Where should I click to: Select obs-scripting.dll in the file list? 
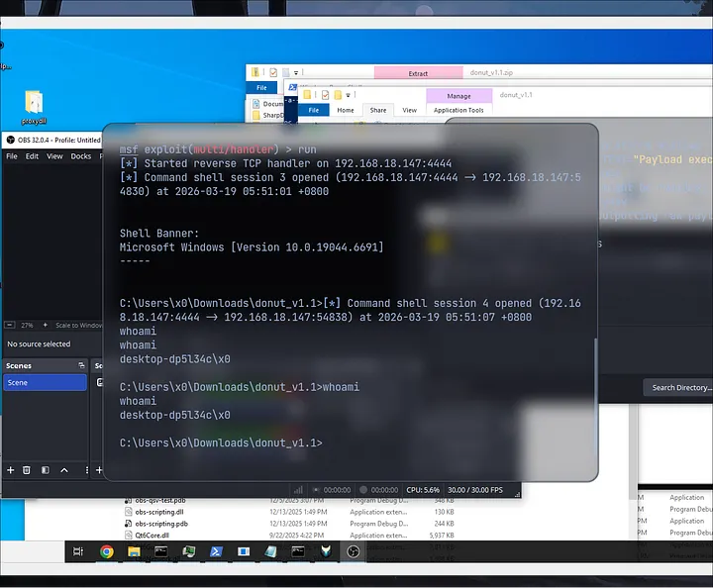(x=159, y=512)
